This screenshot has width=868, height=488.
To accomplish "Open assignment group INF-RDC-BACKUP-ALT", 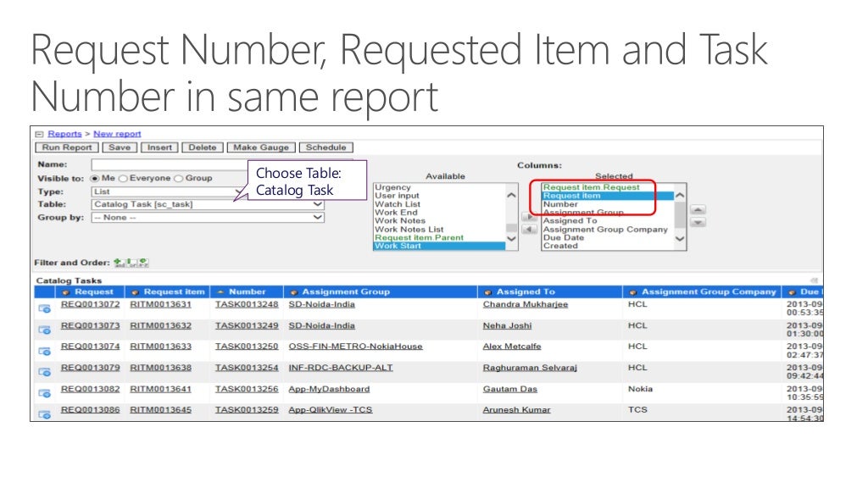I will 341,368.
